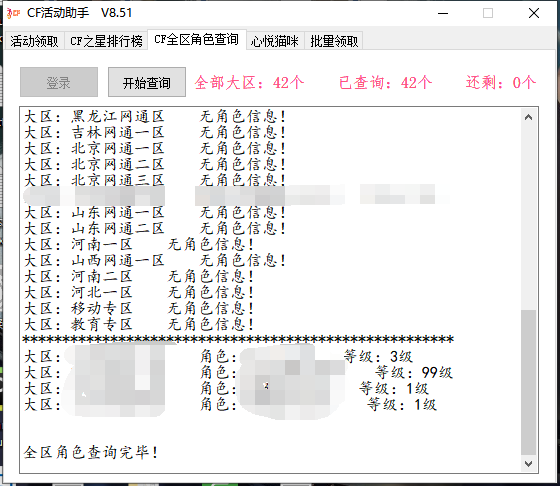Click the asterisk separator line in results
This screenshot has width=560, height=486.
click(x=238, y=339)
